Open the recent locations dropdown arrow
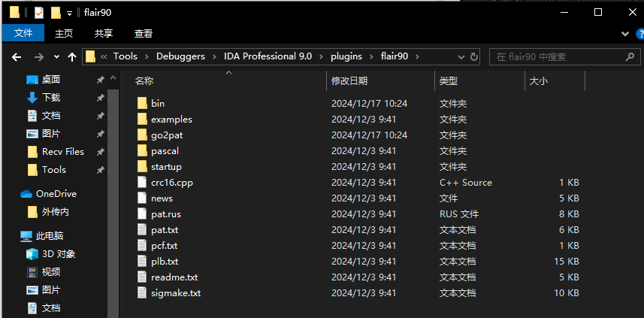This screenshot has width=644, height=318. click(x=55, y=56)
